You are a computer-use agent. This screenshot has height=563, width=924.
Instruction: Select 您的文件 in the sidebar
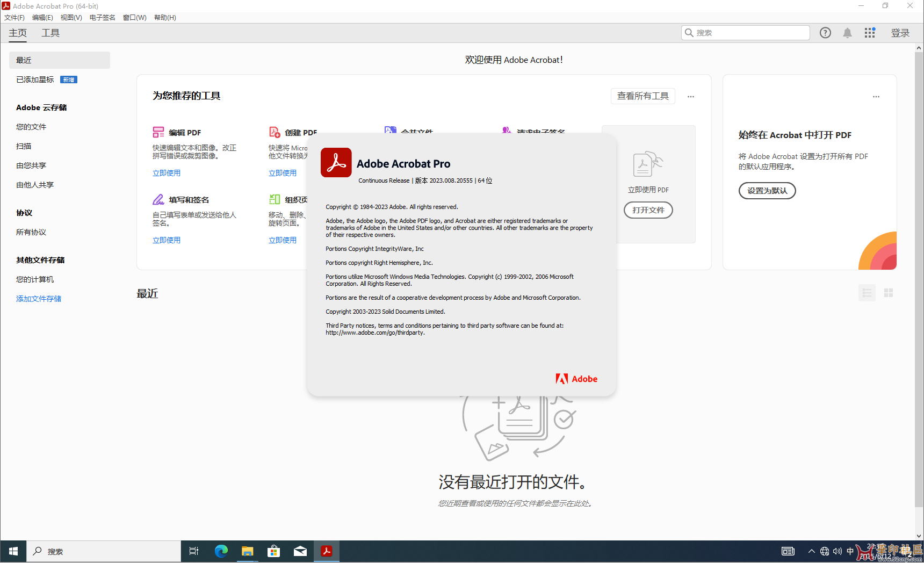(x=31, y=127)
